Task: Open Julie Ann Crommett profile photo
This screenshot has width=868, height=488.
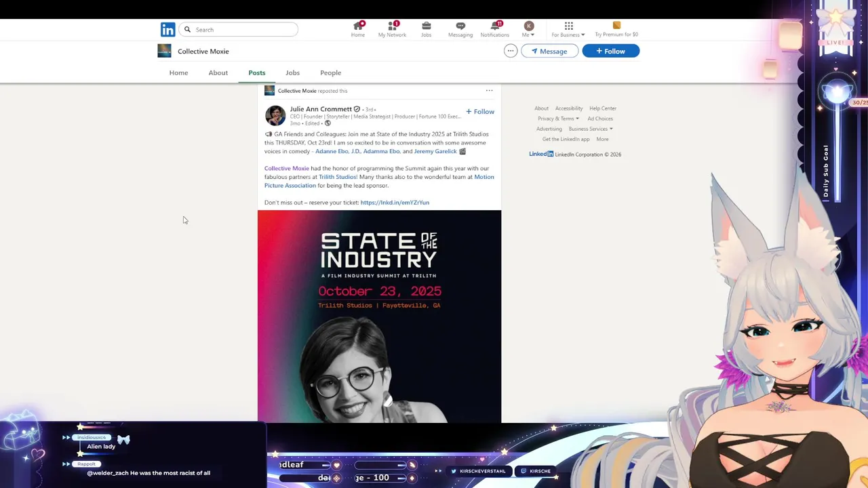Action: click(x=275, y=115)
